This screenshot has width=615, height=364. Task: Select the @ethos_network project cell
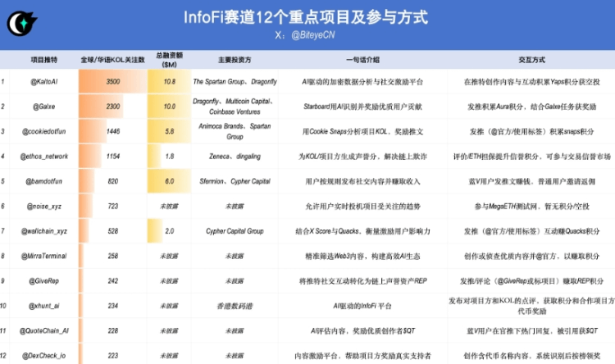[44, 156]
